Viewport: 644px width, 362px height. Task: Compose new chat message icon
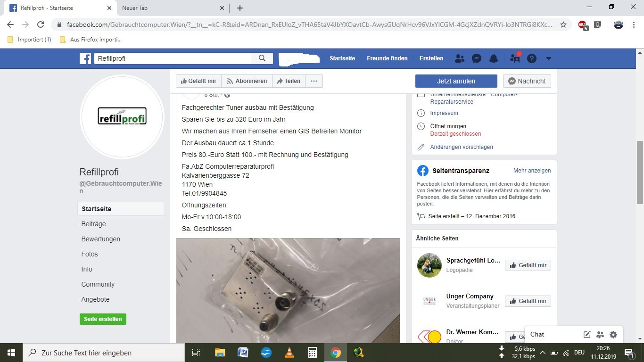587,335
